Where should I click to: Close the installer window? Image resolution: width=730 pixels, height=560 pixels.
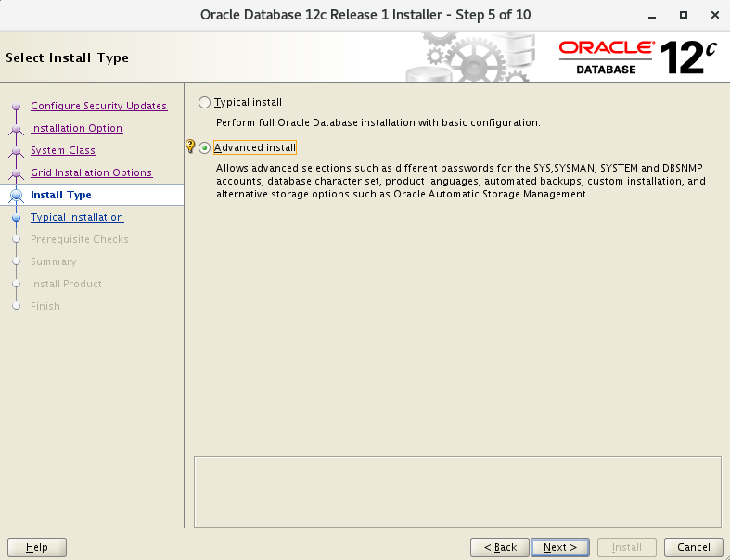(715, 15)
